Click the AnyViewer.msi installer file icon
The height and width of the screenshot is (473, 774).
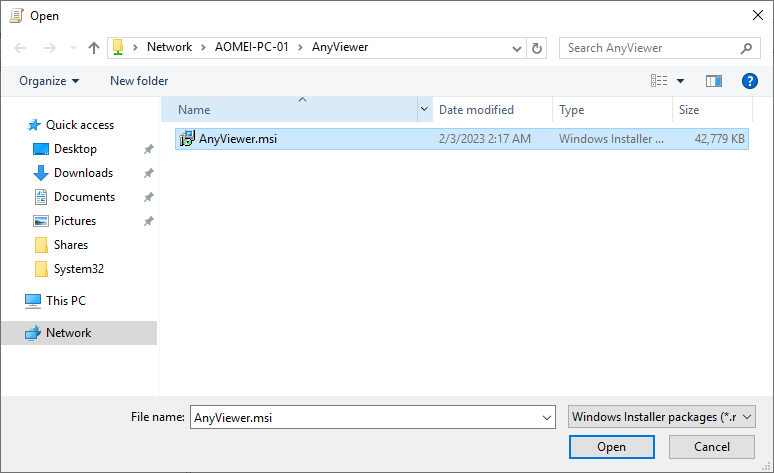(x=187, y=139)
